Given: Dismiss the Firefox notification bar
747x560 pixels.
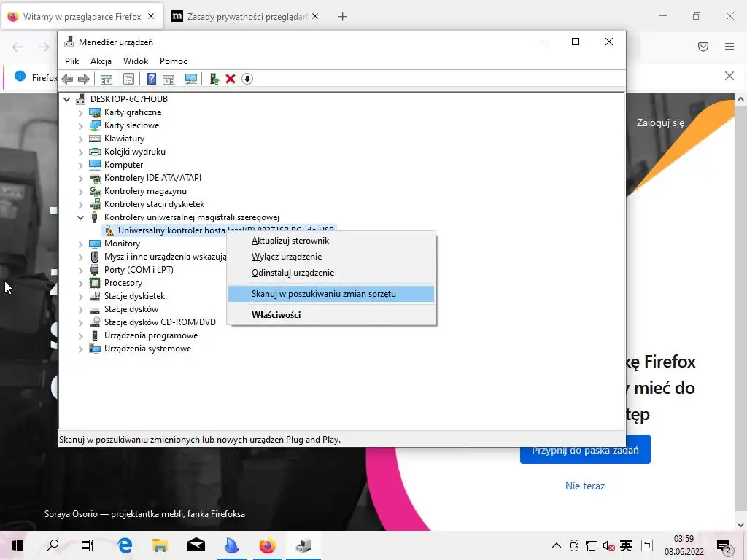Looking at the screenshot, I should coord(729,76).
